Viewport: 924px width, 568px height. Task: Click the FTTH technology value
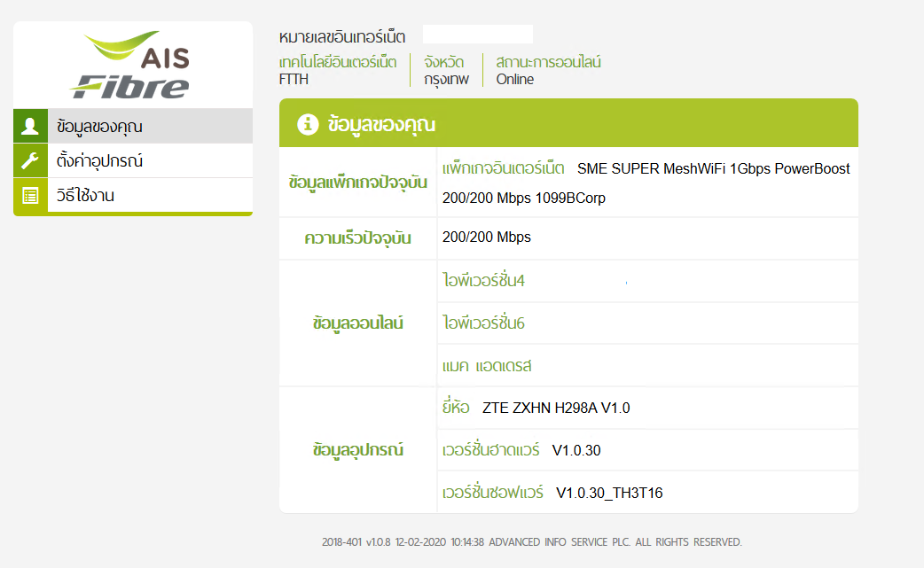tap(294, 80)
